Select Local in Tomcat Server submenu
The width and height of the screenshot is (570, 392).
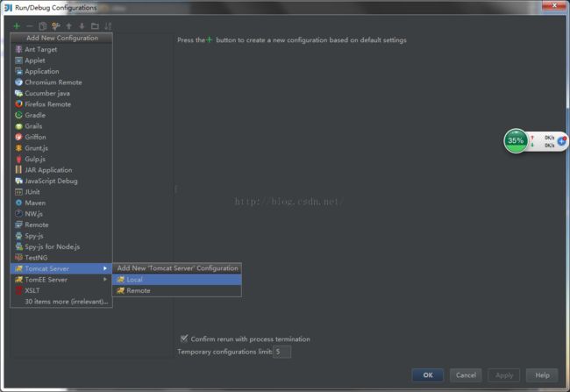[x=134, y=280]
